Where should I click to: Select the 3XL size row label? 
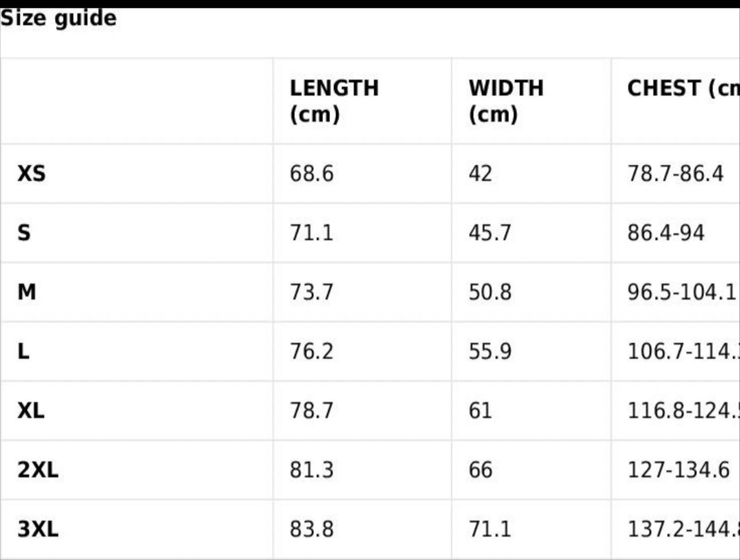38,529
